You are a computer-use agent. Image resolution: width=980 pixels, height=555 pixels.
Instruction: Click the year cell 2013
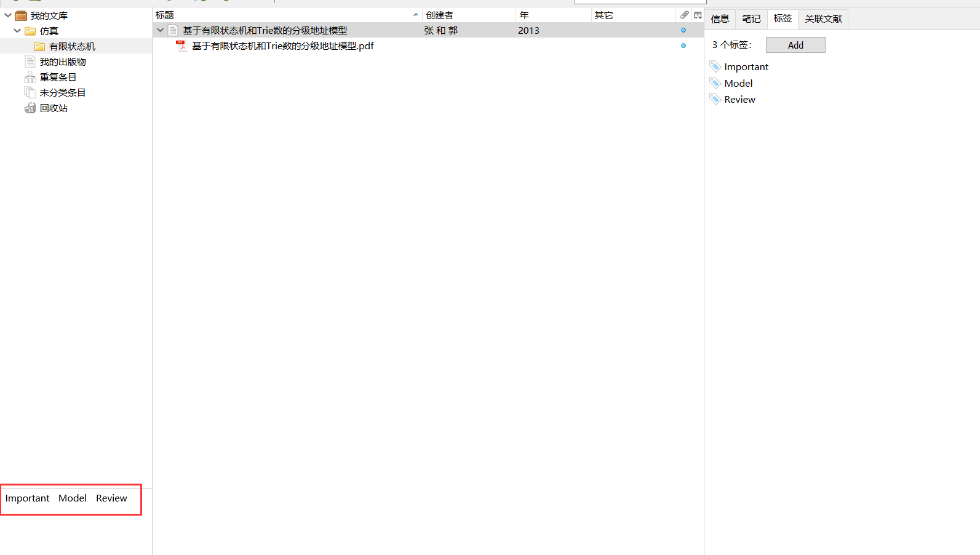pyautogui.click(x=528, y=30)
